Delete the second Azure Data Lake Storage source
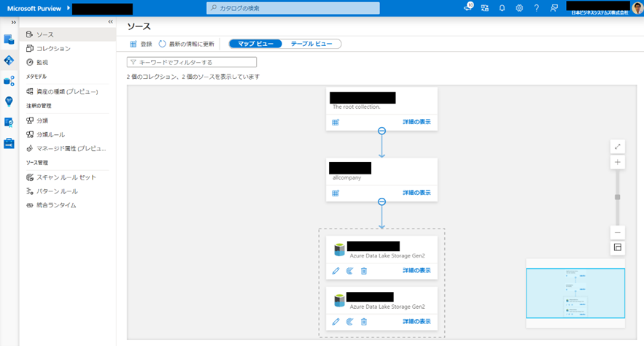This screenshot has width=644, height=346. (x=364, y=322)
